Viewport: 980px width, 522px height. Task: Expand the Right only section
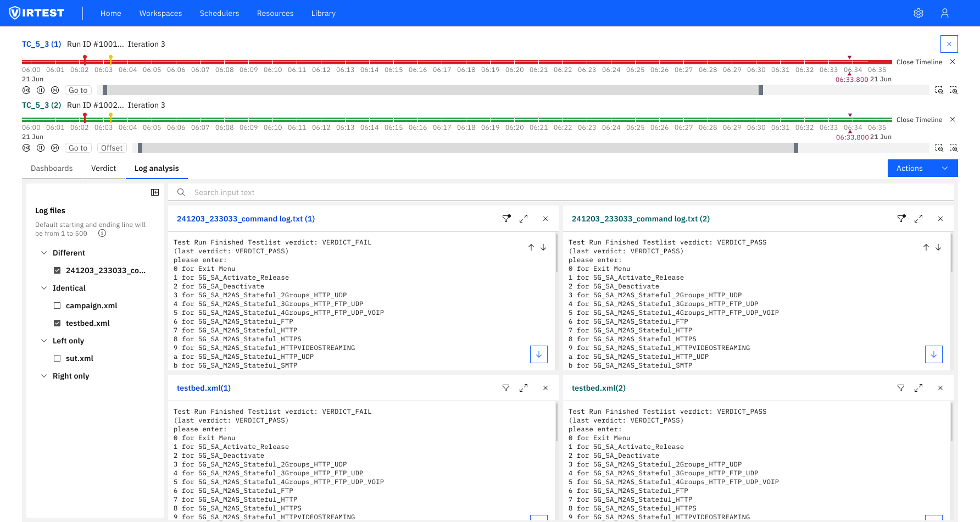pos(44,375)
